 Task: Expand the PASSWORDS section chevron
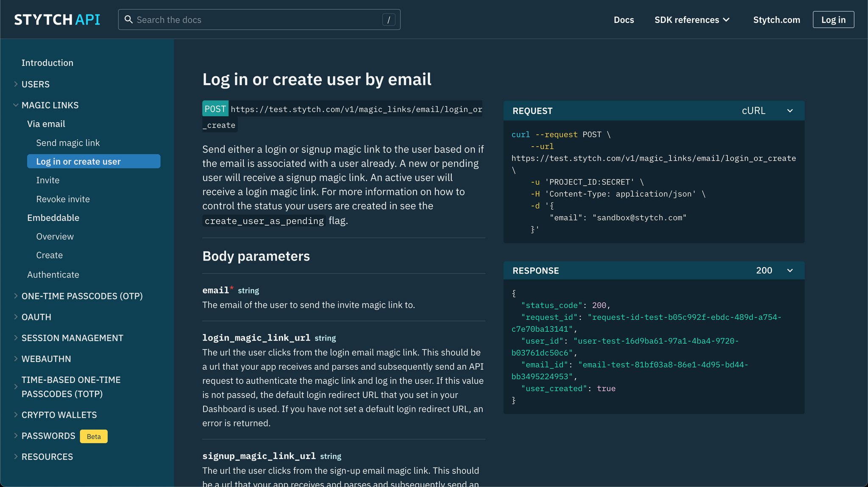tap(16, 436)
